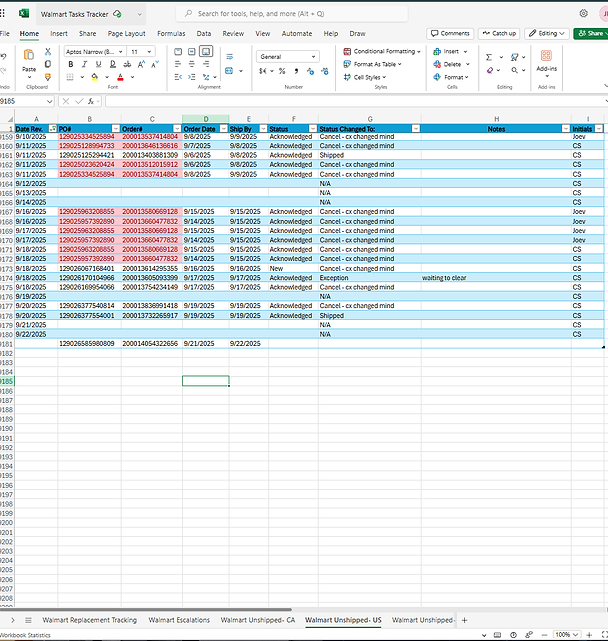Click the Find and Select magnifier icon
608x641 pixels.
(x=514, y=70)
